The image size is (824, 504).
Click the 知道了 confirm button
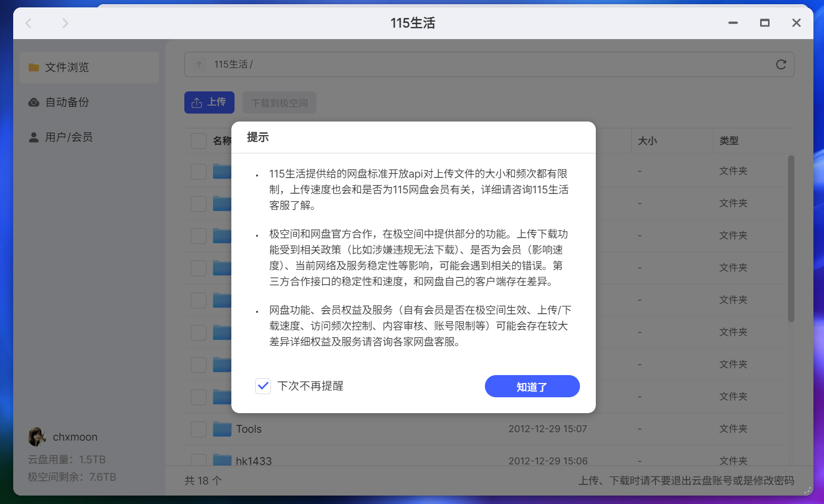[532, 386]
